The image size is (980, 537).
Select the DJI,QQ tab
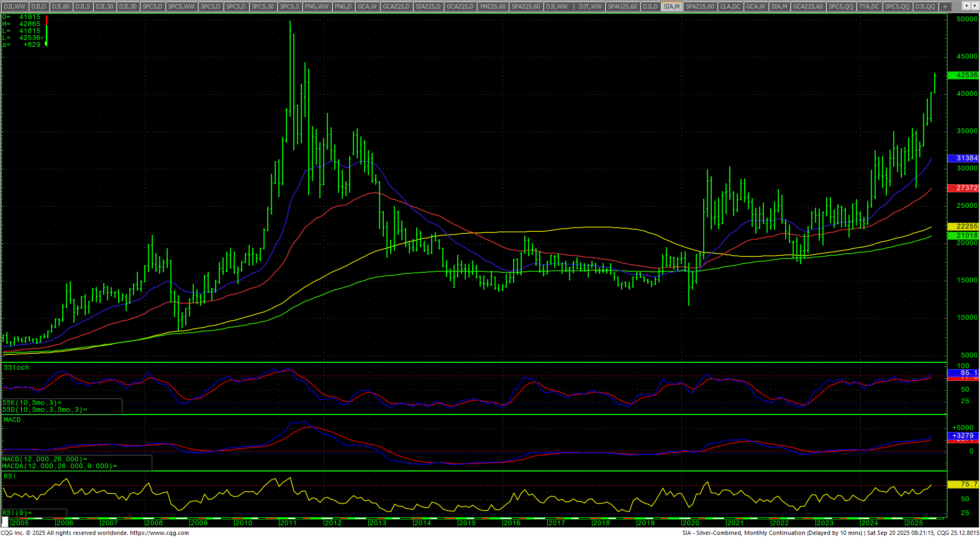[x=925, y=6]
